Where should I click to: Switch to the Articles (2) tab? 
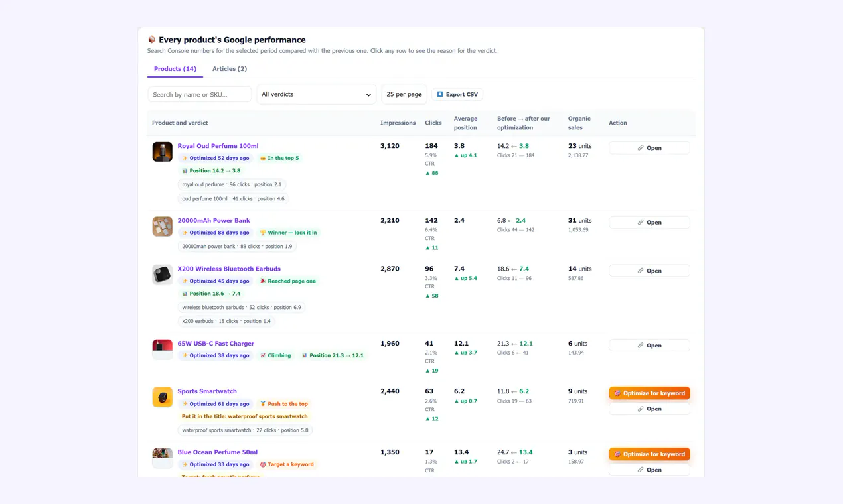coord(230,69)
